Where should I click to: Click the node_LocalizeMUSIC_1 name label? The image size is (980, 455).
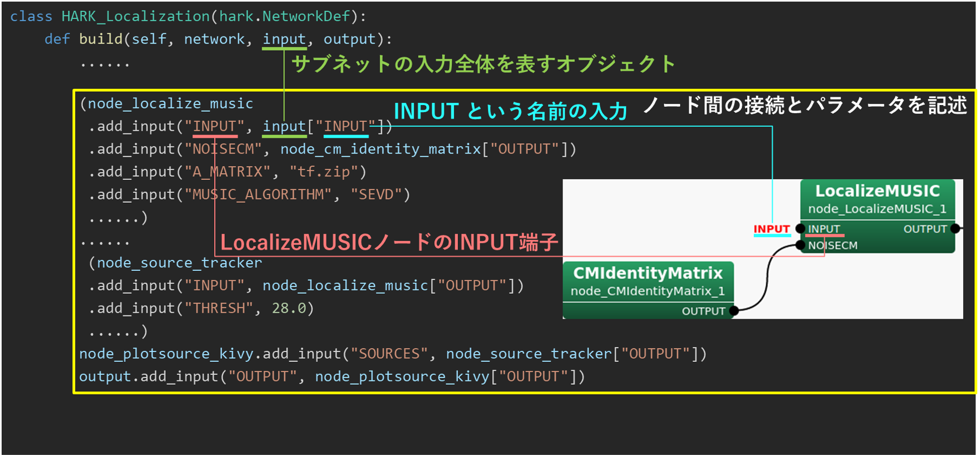coord(876,209)
